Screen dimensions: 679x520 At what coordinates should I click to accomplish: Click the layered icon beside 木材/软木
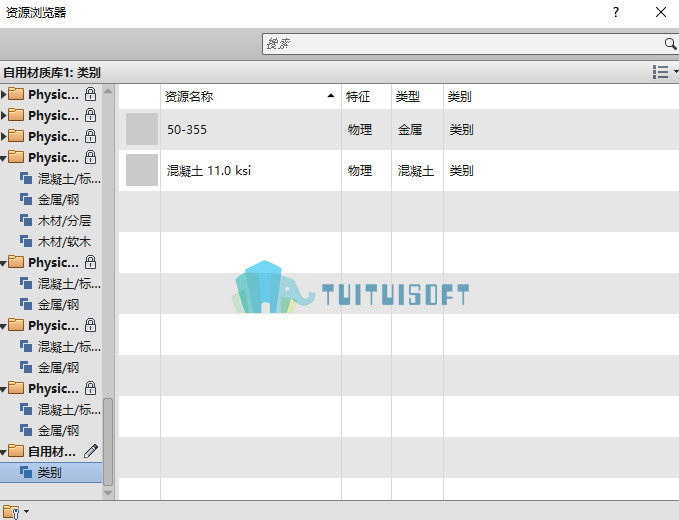pos(26,241)
